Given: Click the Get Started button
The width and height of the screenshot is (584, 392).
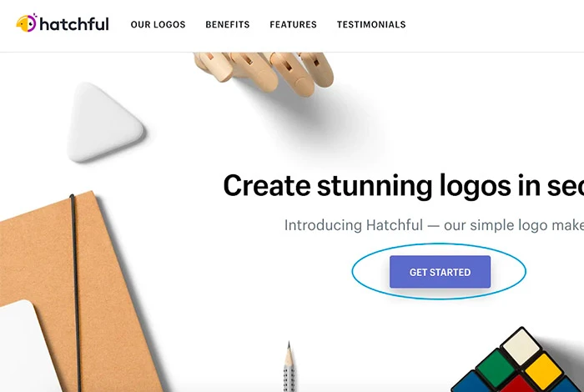Looking at the screenshot, I should (440, 272).
